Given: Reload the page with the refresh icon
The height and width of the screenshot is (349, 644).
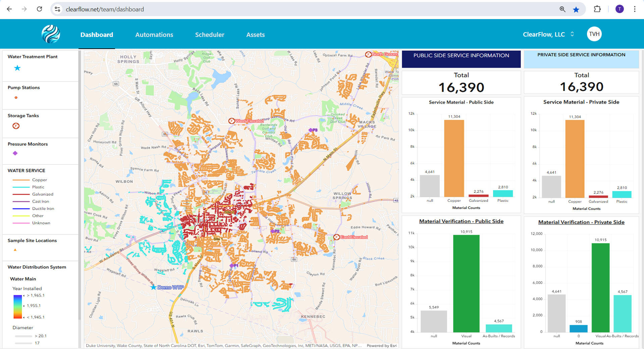Looking at the screenshot, I should (x=39, y=9).
